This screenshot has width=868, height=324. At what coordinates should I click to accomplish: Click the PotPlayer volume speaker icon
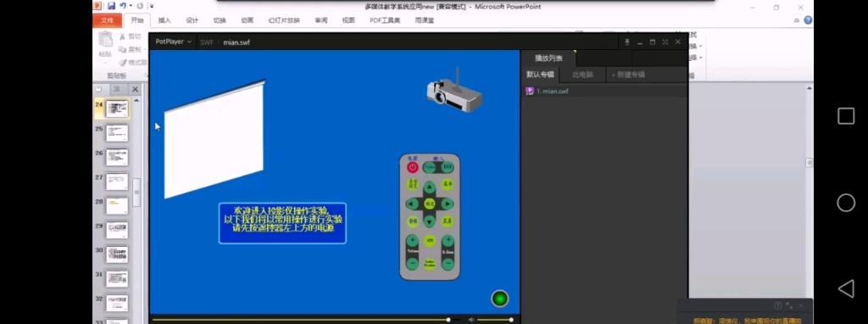tap(471, 320)
